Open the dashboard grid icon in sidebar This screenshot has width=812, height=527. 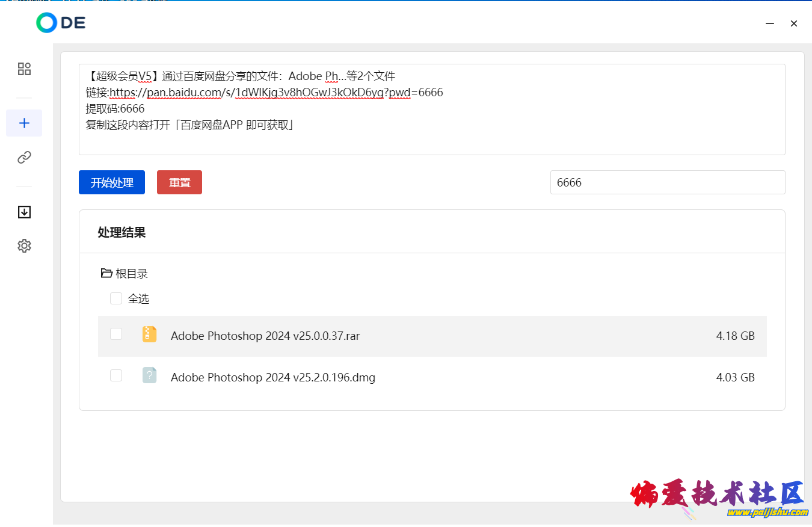tap(24, 69)
